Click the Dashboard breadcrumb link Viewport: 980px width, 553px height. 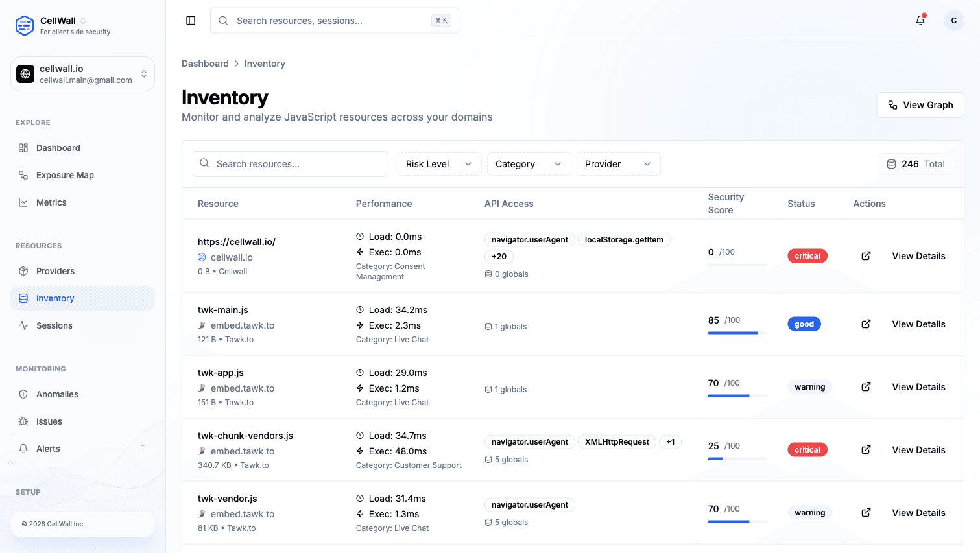click(205, 64)
